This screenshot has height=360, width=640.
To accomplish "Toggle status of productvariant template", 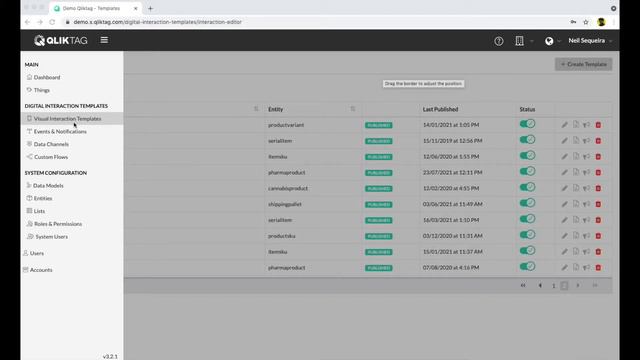I will (527, 124).
